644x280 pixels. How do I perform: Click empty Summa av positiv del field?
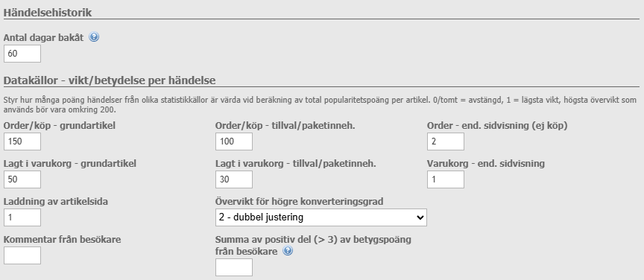pos(234,267)
